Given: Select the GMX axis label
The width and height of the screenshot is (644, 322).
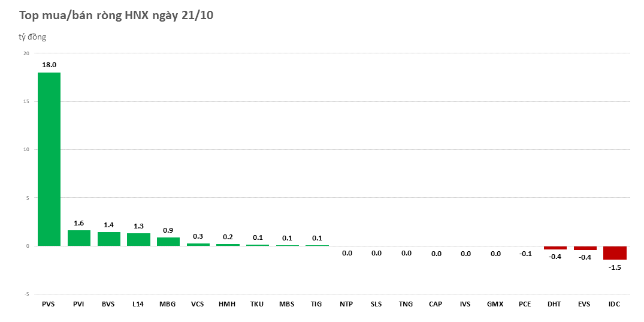Looking at the screenshot, I should (x=495, y=305).
